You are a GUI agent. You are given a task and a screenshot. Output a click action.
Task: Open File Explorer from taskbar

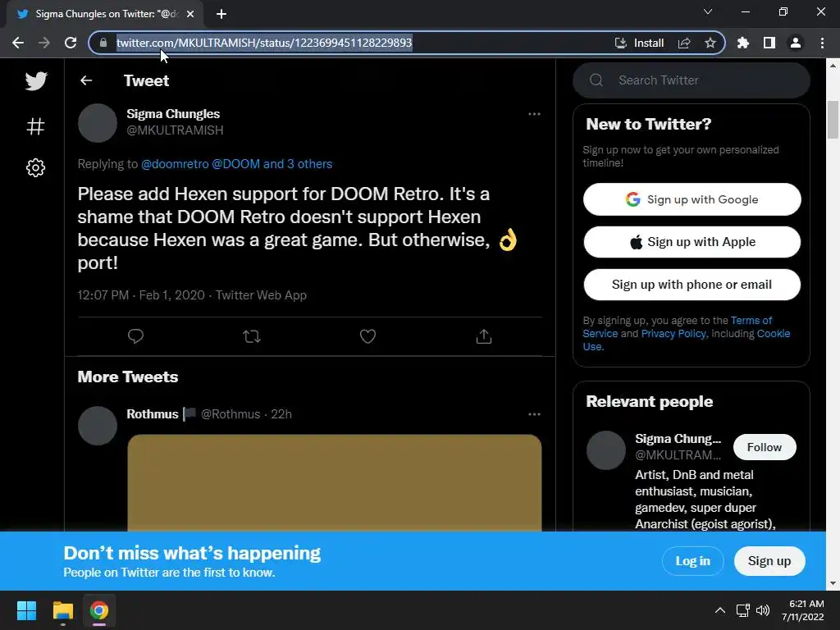[62, 610]
